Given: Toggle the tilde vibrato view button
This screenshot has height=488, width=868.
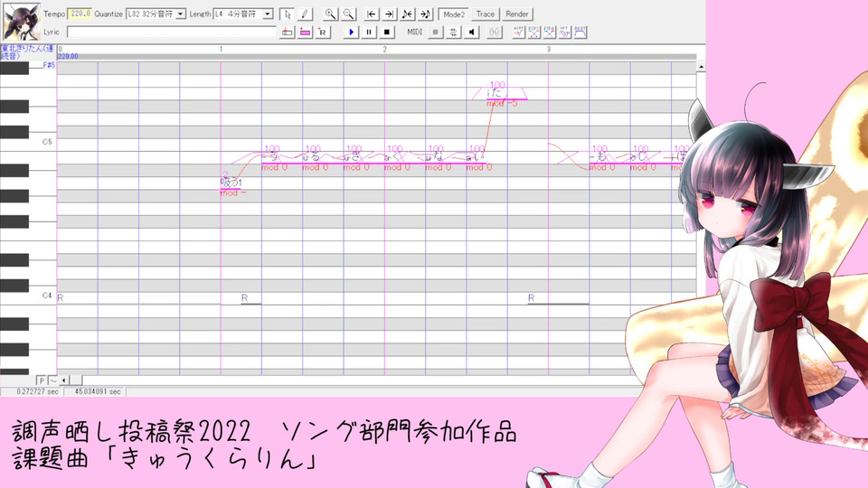Looking at the screenshot, I should 52,380.
